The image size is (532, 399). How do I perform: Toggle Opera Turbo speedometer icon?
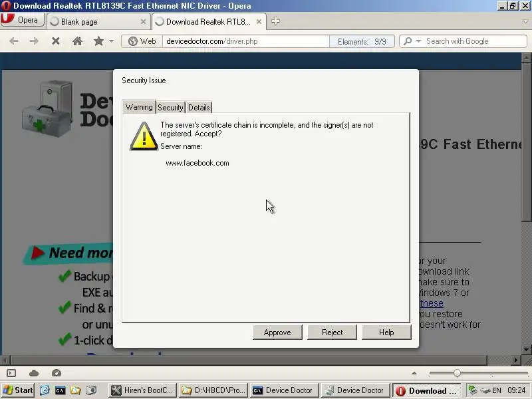(57, 373)
